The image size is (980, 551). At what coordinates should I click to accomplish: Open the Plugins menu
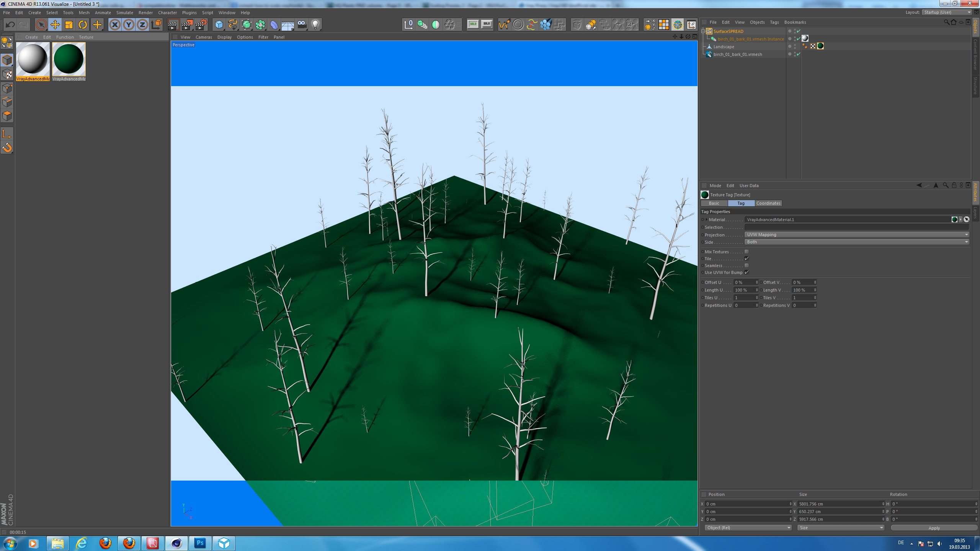click(x=189, y=13)
